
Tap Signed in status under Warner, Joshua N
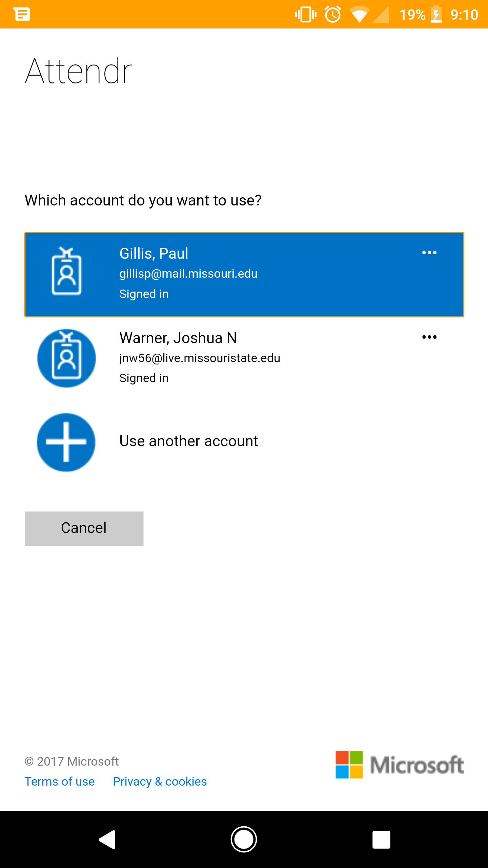click(x=144, y=378)
